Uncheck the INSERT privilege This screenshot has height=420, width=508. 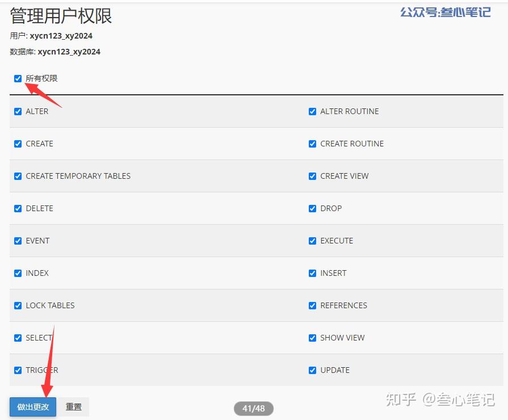[312, 273]
